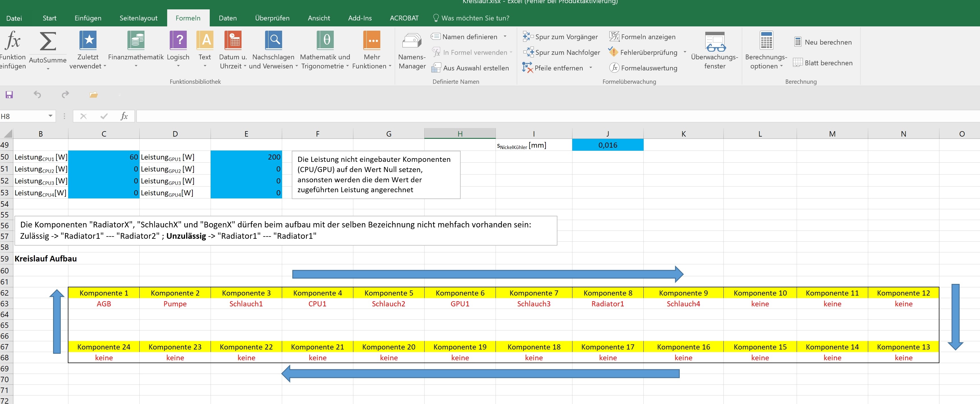Click the Save disk icon
The height and width of the screenshot is (404, 980).
click(9, 94)
